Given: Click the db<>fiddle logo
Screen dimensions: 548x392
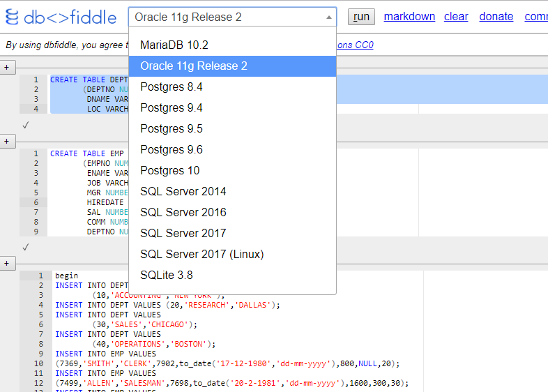Looking at the screenshot, I should click(61, 17).
